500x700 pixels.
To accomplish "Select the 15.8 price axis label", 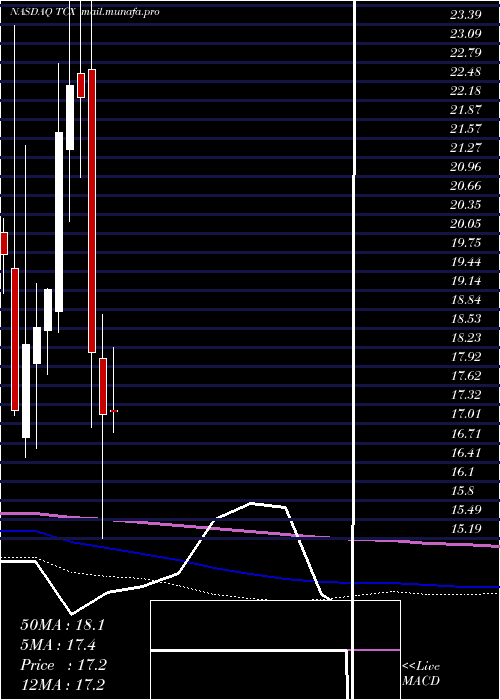I will [462, 491].
